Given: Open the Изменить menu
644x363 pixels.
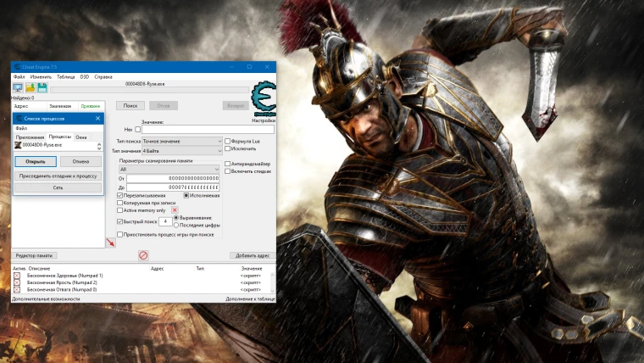Looking at the screenshot, I should [41, 77].
